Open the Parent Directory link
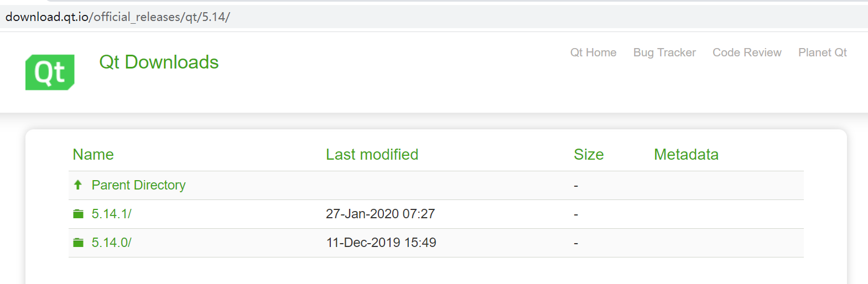Image resolution: width=868 pixels, height=284 pixels. (138, 185)
